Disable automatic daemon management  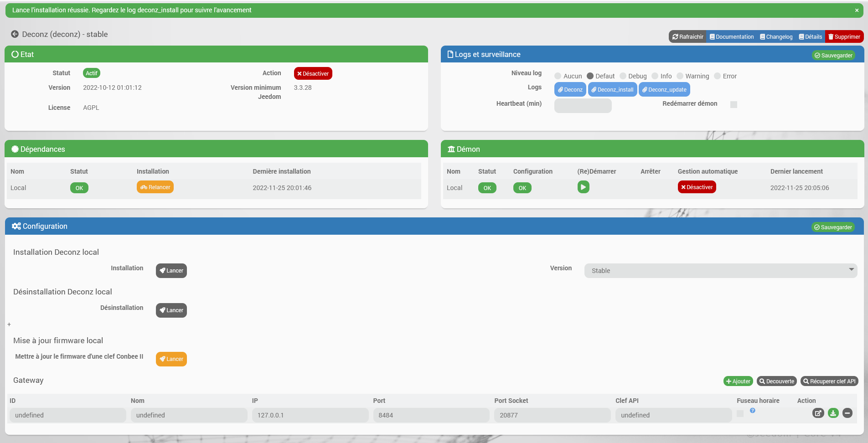pyautogui.click(x=697, y=187)
